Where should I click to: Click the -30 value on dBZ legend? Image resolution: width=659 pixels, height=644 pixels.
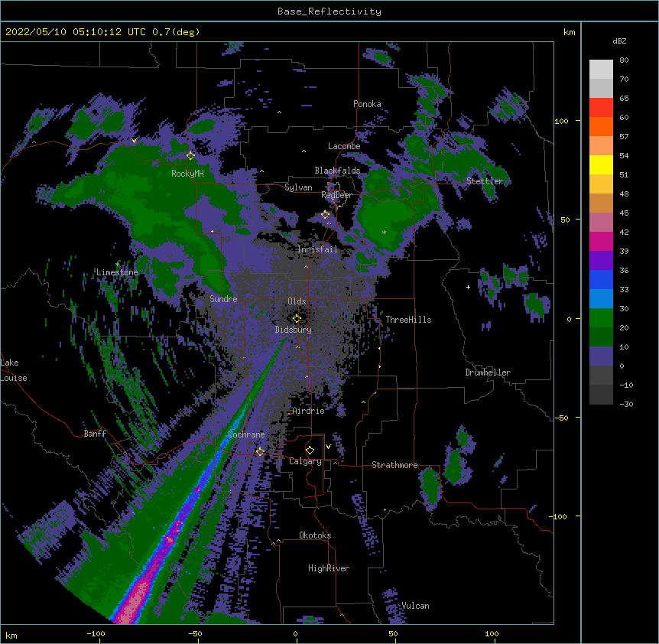click(626, 405)
